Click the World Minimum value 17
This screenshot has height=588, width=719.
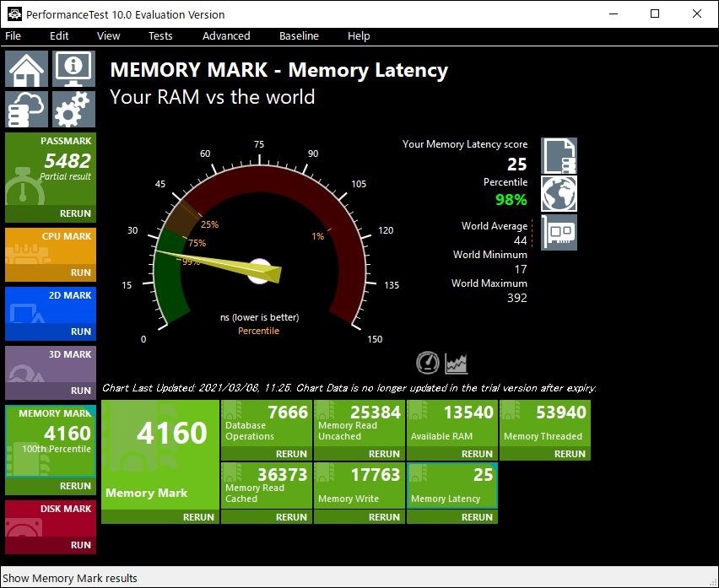pos(521,269)
